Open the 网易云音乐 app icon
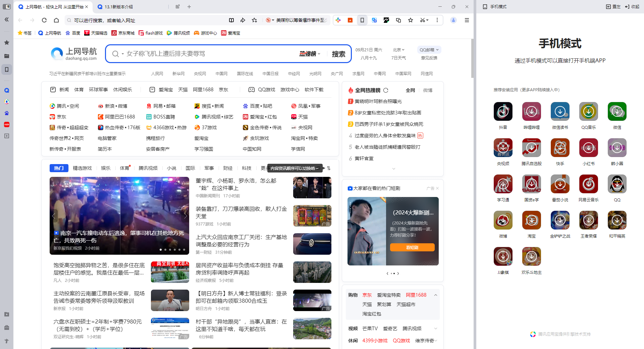This screenshot has height=349, width=644. click(588, 184)
